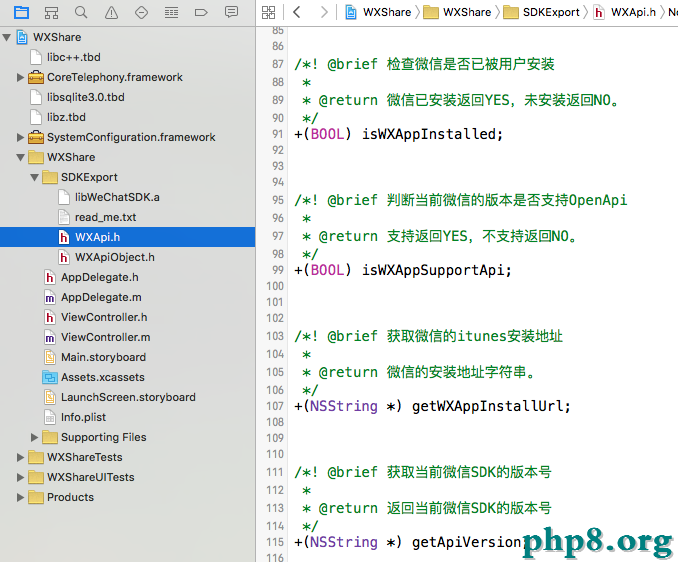
Task: Expand CoreTelephony.framework
Action: coord(20,77)
